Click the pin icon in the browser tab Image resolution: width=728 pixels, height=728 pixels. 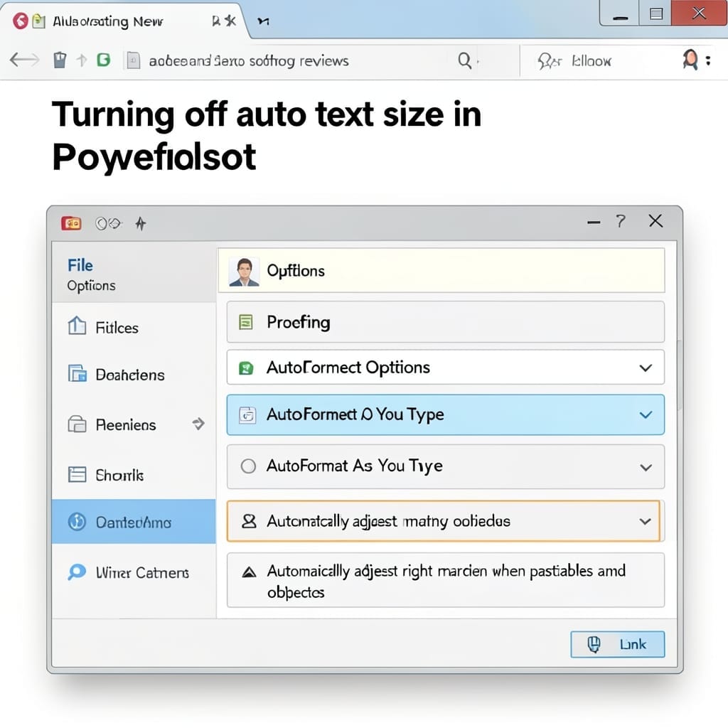pos(216,21)
